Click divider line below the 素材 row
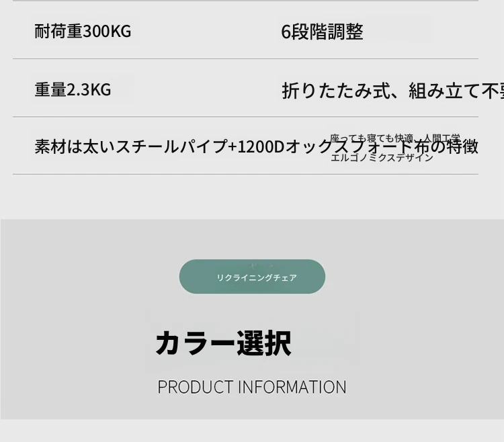 click(245, 175)
